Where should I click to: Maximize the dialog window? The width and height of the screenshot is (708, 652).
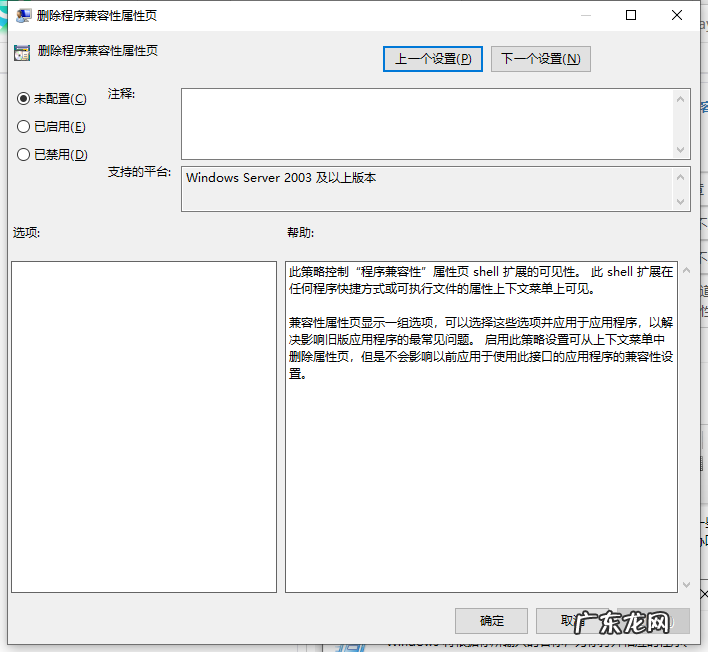tap(631, 15)
